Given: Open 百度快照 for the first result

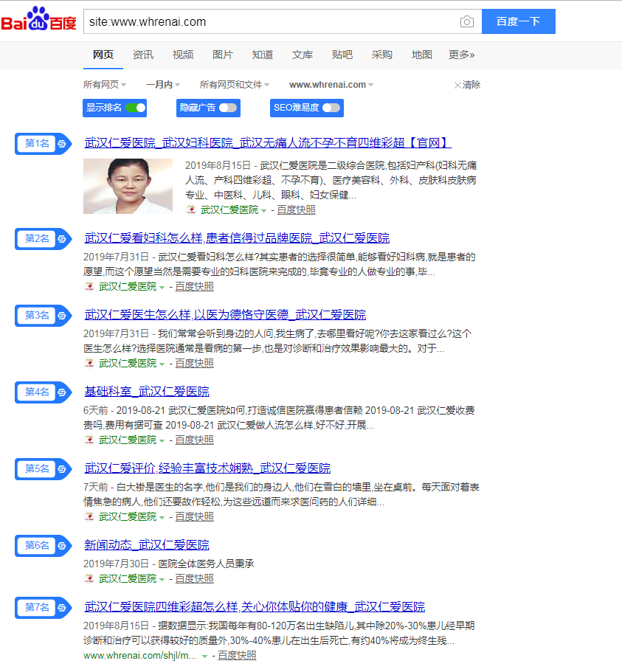Looking at the screenshot, I should click(x=296, y=209).
